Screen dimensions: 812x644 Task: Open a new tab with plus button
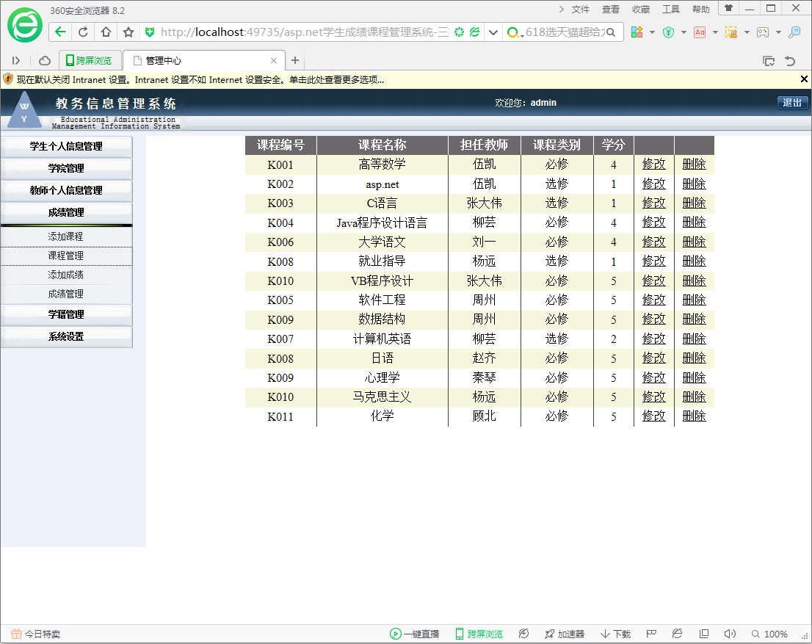point(295,61)
